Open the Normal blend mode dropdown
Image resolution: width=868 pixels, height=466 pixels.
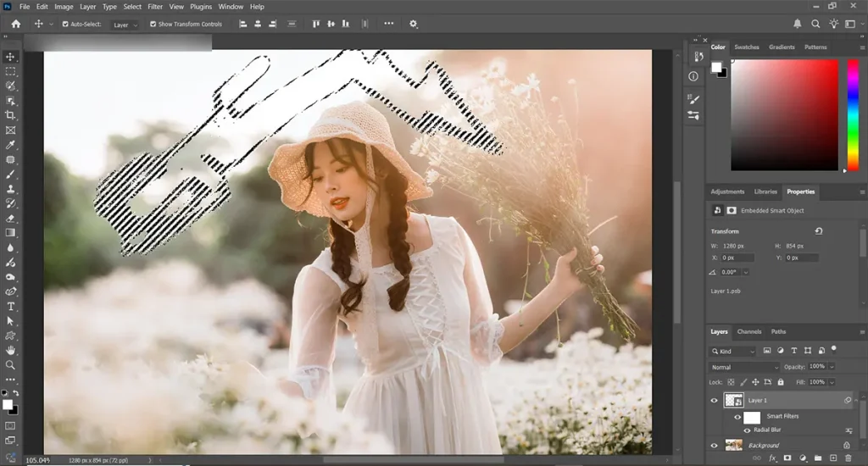coord(743,367)
